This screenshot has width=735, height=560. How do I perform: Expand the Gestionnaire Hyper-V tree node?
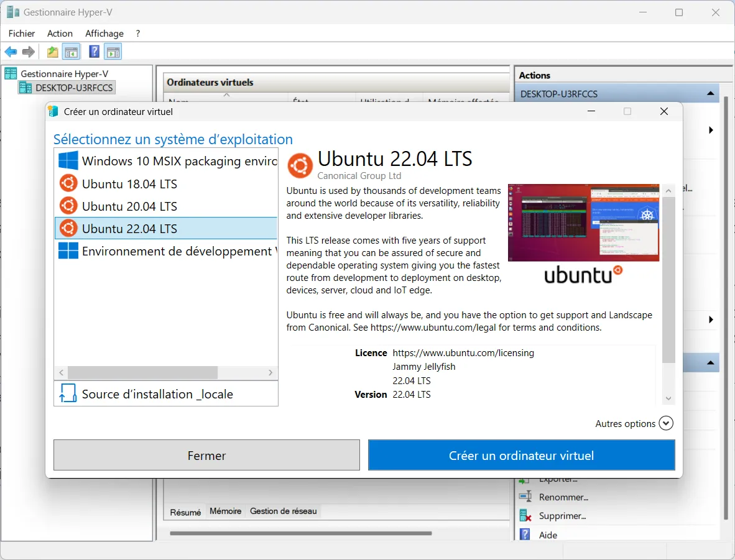pyautogui.click(x=9, y=73)
